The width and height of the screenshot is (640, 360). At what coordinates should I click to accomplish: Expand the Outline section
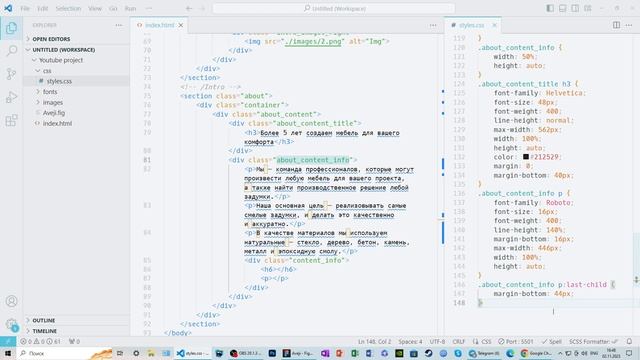point(76,320)
